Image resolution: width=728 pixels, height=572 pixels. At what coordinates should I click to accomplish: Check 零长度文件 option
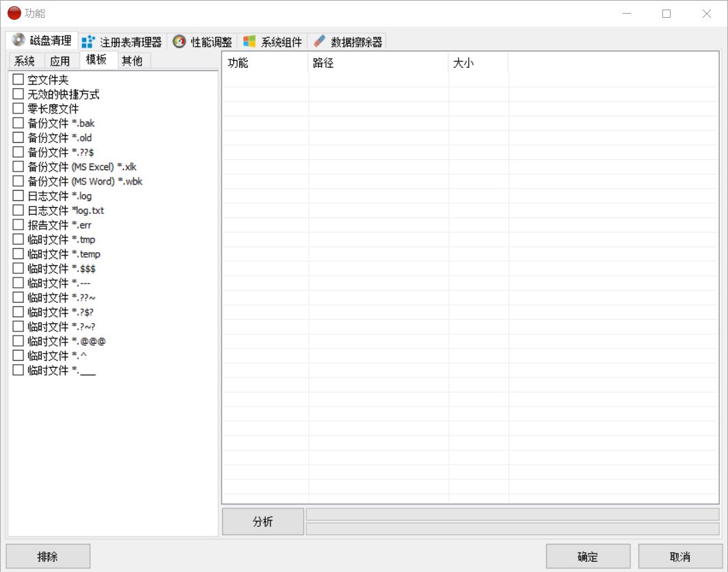(17, 108)
